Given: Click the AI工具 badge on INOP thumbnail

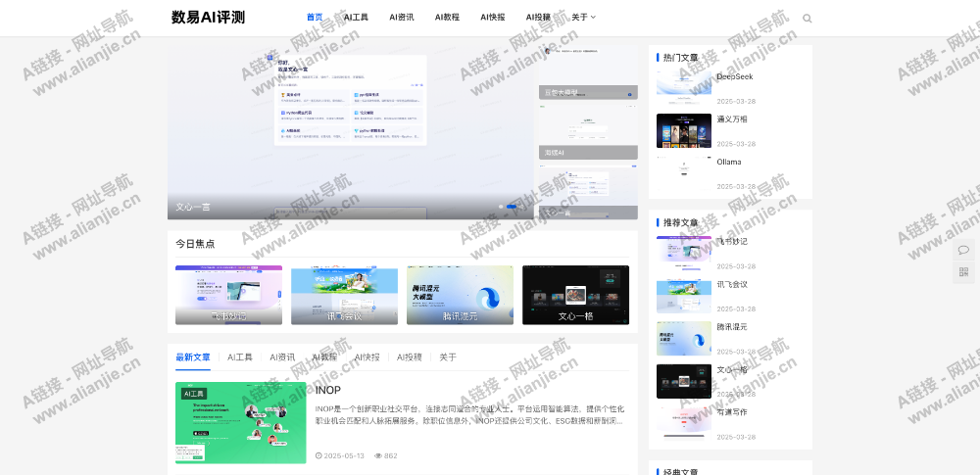Looking at the screenshot, I should click(194, 394).
